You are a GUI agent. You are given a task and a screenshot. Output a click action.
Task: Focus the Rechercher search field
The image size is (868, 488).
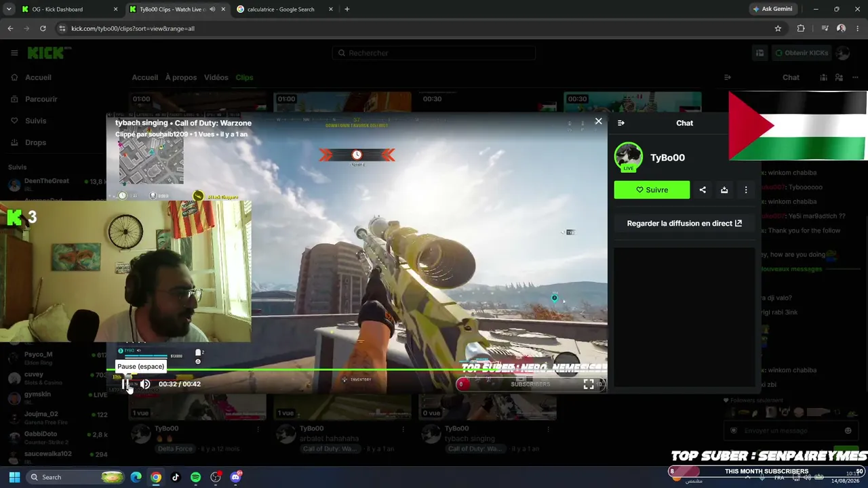[x=434, y=53]
